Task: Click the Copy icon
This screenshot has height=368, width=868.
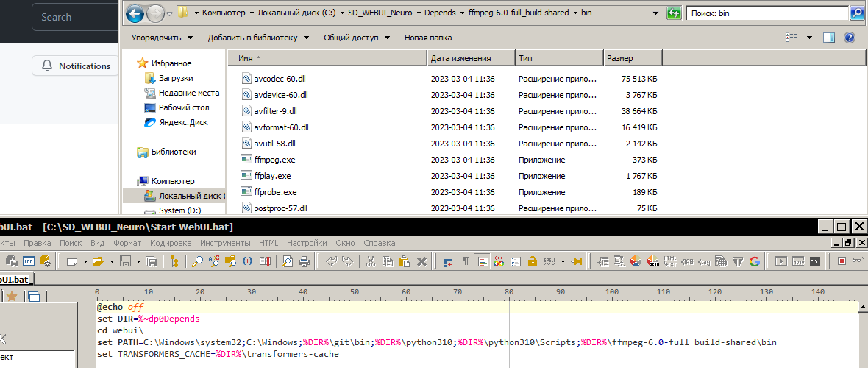Action: (388, 261)
